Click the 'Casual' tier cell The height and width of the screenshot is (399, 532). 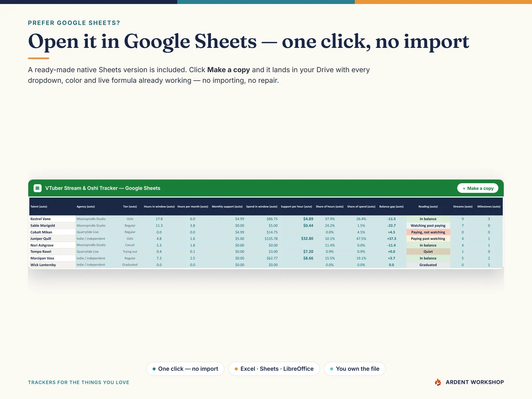tap(130, 245)
